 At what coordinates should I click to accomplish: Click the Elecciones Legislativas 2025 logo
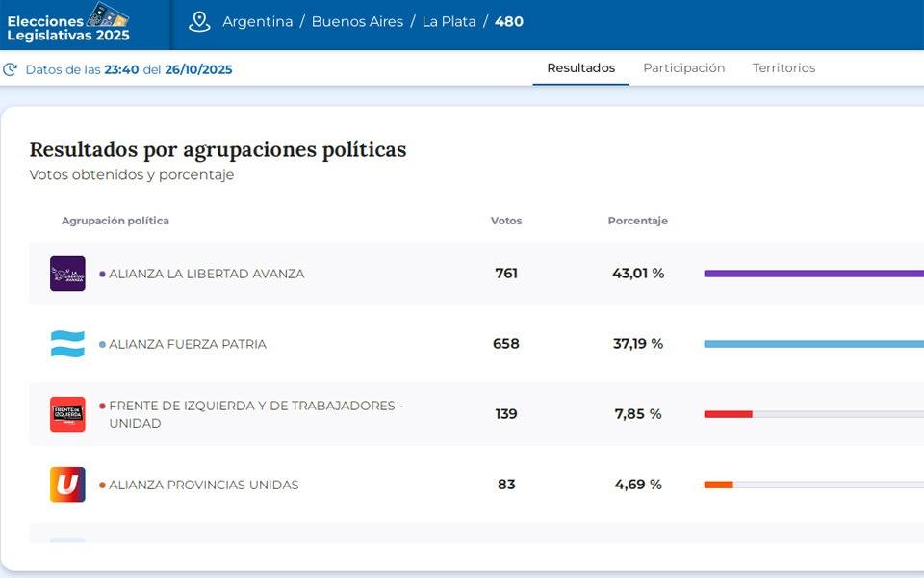click(69, 23)
